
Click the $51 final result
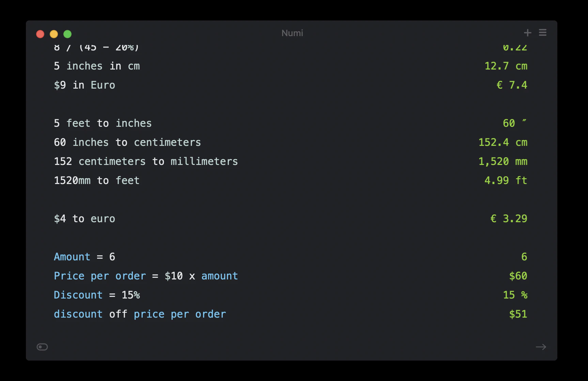(518, 314)
